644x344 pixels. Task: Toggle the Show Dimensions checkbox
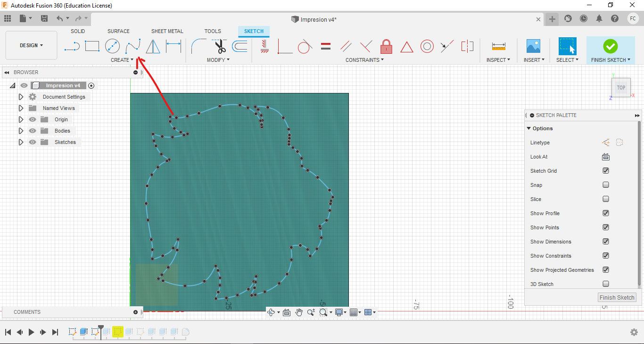point(606,242)
